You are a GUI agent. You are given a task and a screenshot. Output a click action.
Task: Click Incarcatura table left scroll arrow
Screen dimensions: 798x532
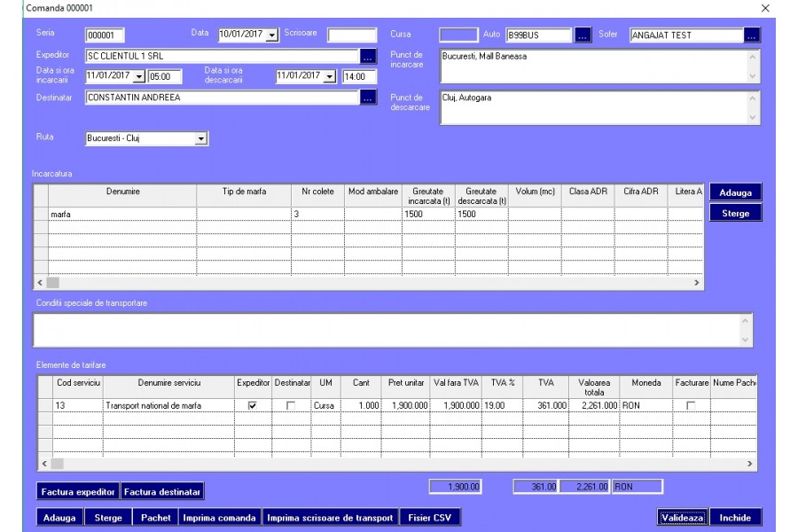(40, 283)
